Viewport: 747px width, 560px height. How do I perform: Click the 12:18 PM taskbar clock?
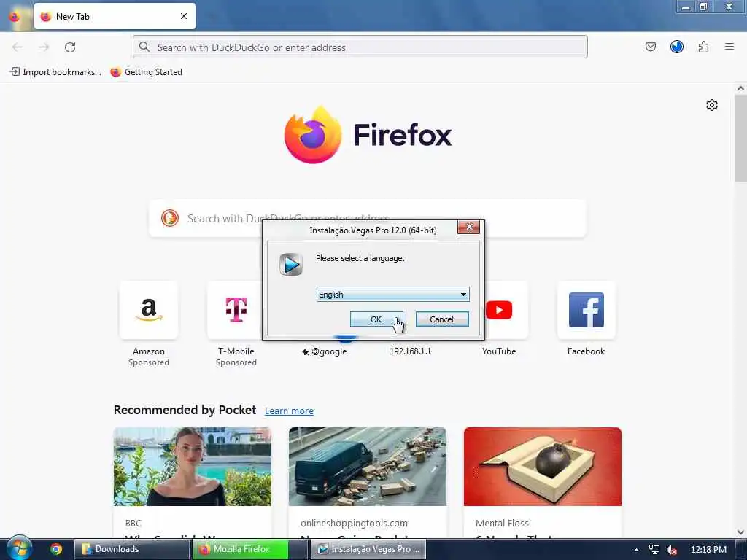pyautogui.click(x=708, y=550)
